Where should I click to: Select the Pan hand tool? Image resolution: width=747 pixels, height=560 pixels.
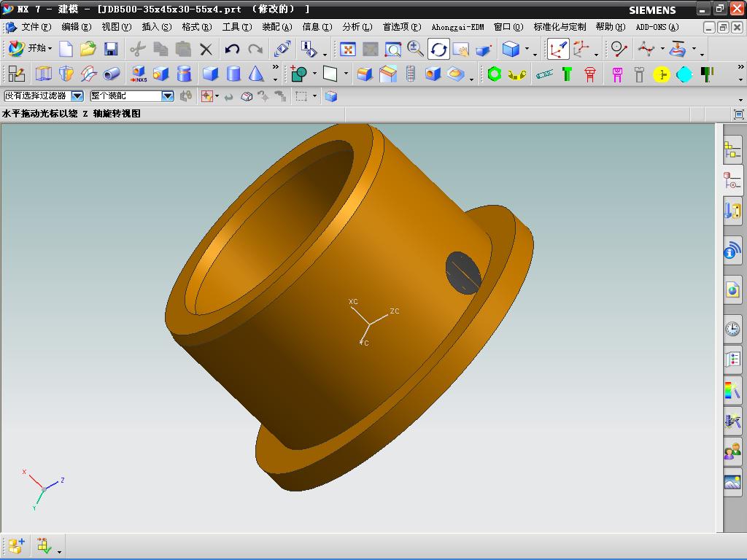point(461,49)
